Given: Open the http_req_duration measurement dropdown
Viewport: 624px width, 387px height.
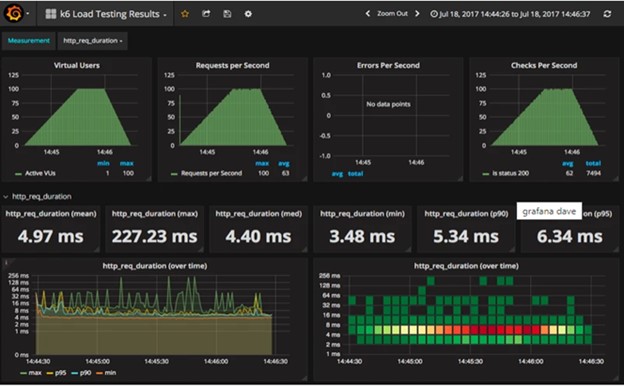Looking at the screenshot, I should (x=93, y=41).
